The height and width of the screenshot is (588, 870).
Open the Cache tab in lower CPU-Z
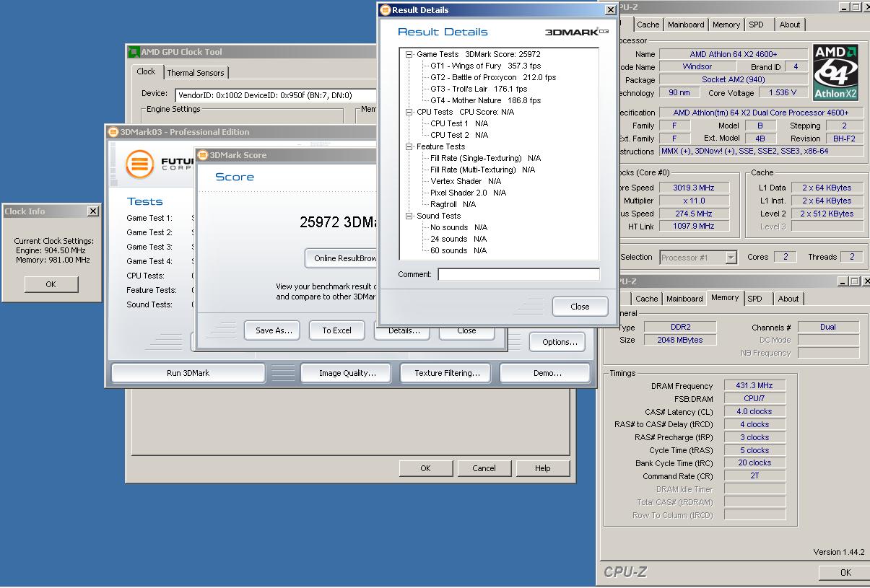click(x=647, y=299)
